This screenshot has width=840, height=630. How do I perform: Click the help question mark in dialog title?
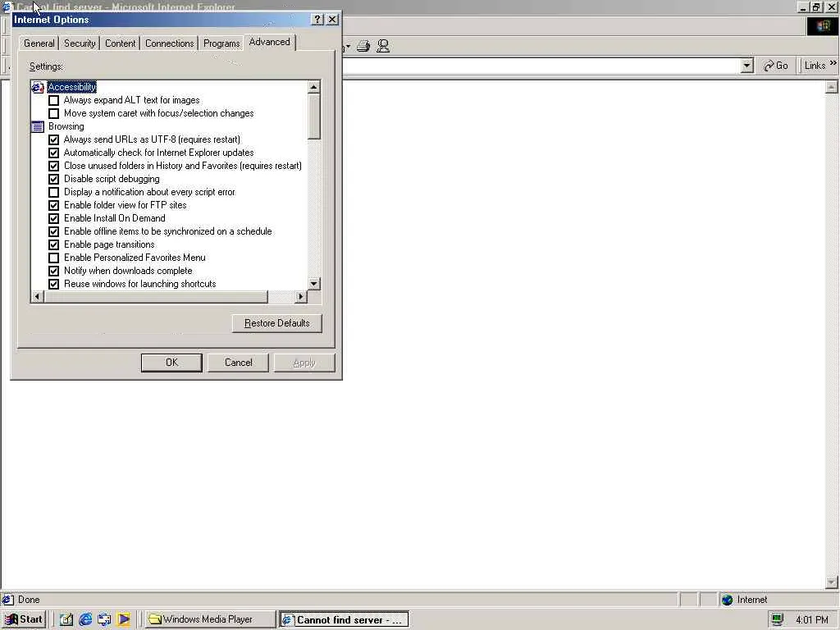click(x=317, y=20)
